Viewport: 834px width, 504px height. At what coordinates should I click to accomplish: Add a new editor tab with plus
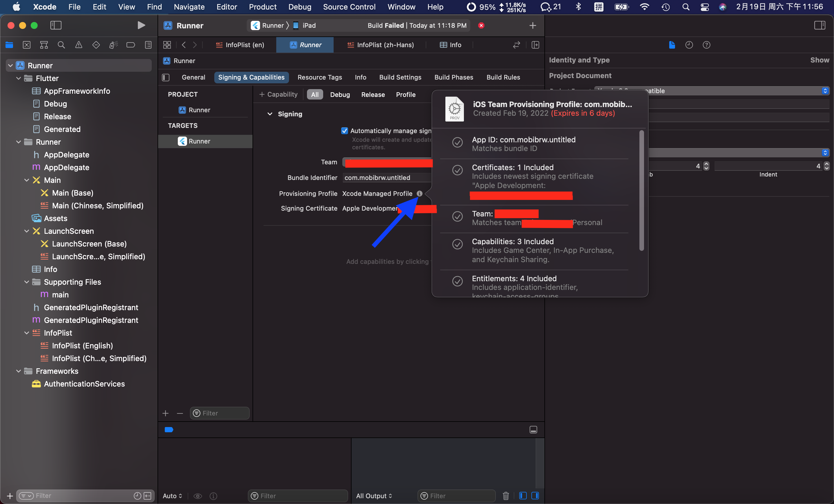(533, 25)
